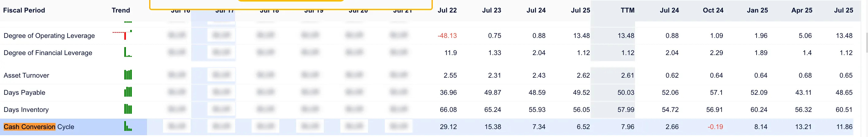Screen dimensions: 868x137
Task: Open the Cash Conversion Cycle trend chart
Action: tap(128, 126)
